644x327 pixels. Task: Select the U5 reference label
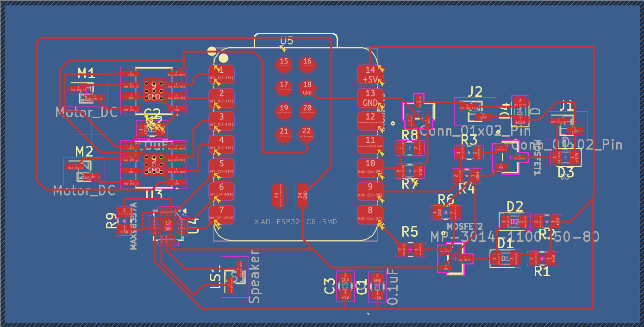coord(287,41)
